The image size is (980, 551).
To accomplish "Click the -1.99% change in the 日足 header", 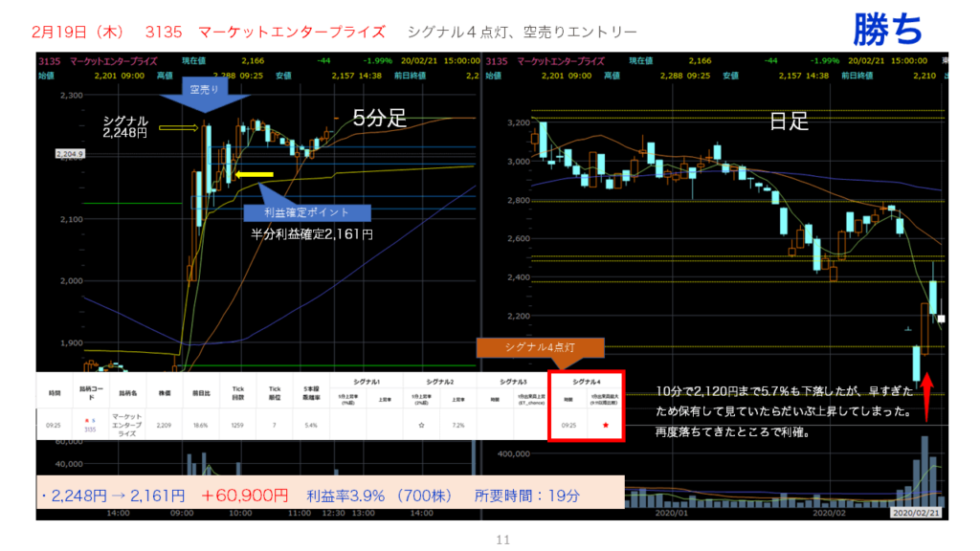I will pyautogui.click(x=825, y=60).
